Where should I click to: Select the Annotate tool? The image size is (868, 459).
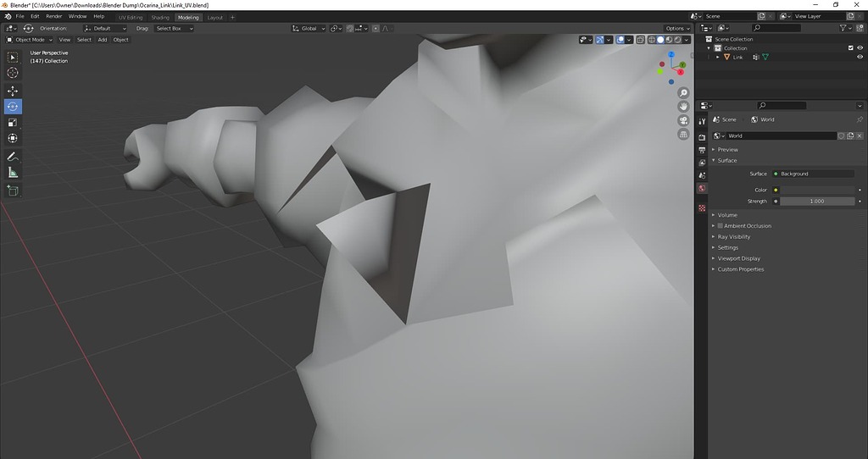tap(13, 157)
